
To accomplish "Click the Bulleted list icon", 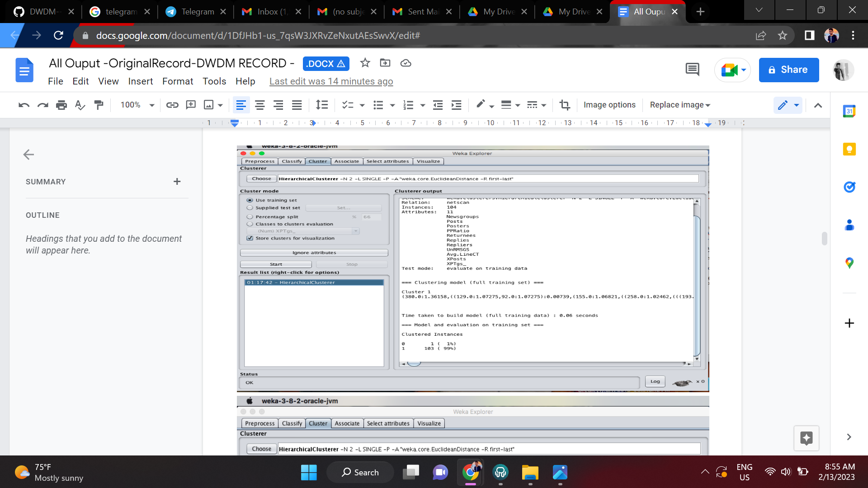I will click(x=378, y=105).
